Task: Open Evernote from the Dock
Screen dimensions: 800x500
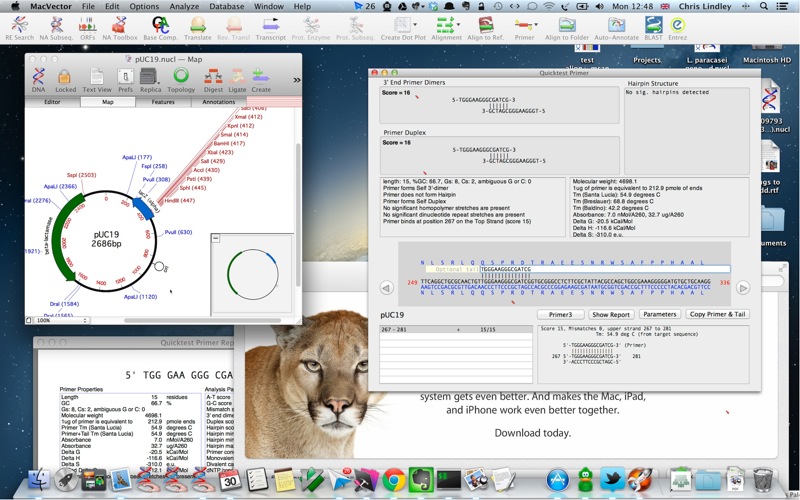Action: [x=421, y=480]
